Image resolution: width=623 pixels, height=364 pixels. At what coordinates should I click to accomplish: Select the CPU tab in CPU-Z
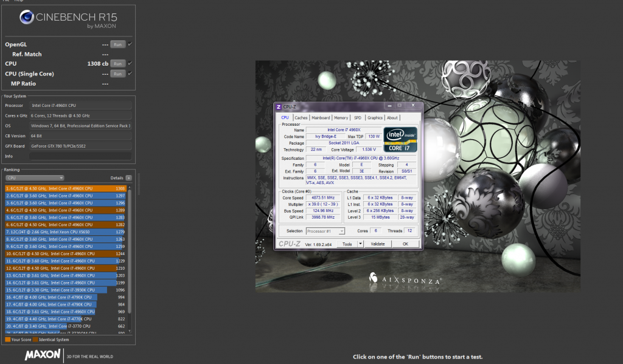(x=285, y=118)
